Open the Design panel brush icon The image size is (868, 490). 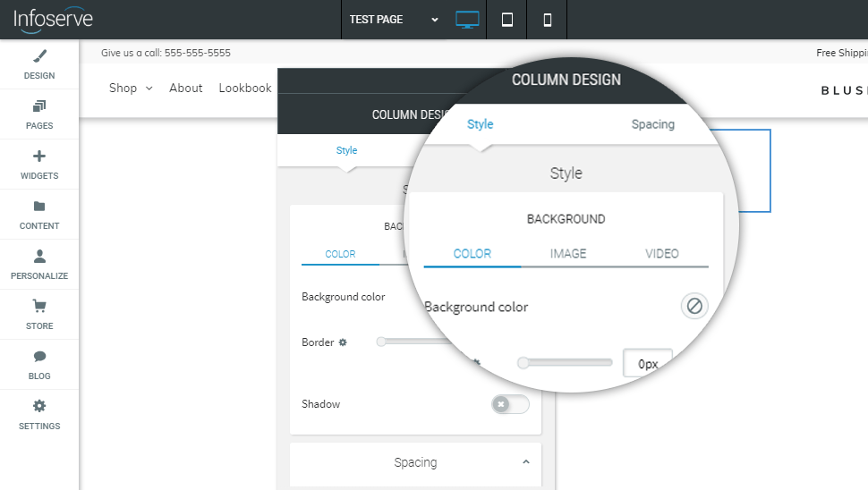[x=39, y=56]
